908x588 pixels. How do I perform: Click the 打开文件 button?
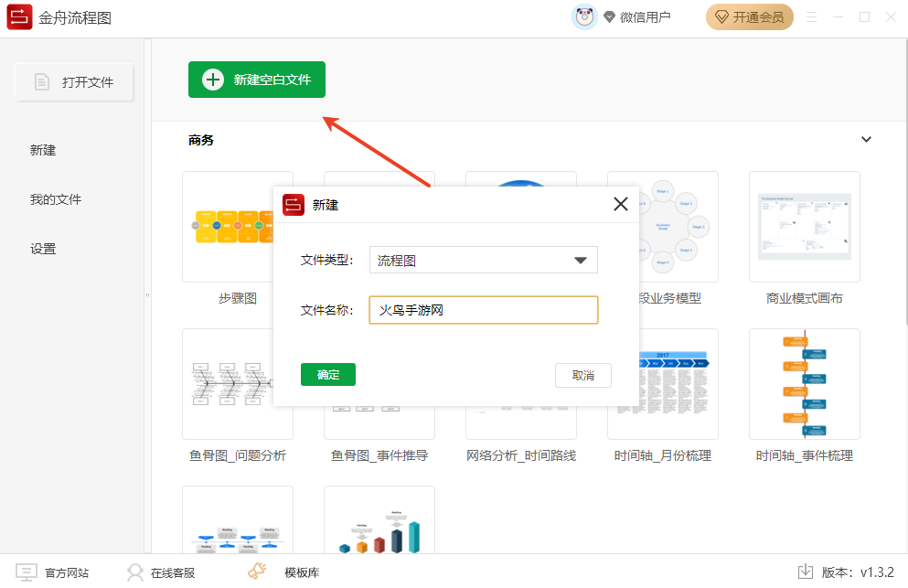[74, 81]
